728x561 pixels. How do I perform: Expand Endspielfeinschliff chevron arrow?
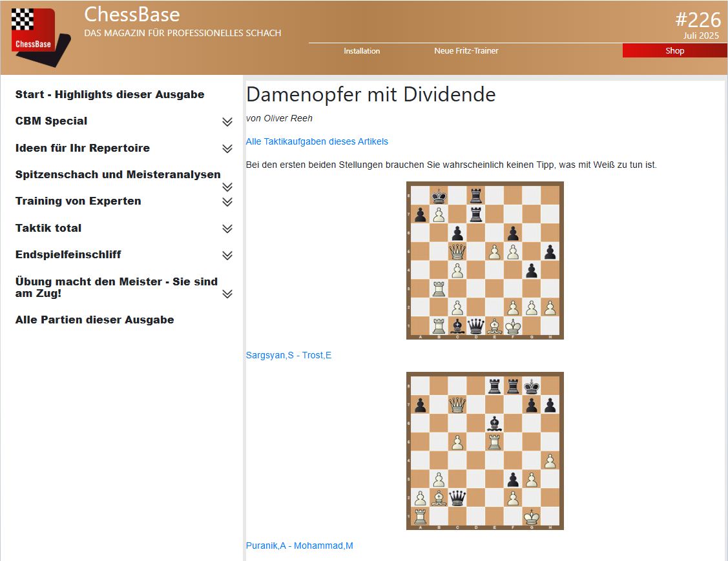pos(227,255)
